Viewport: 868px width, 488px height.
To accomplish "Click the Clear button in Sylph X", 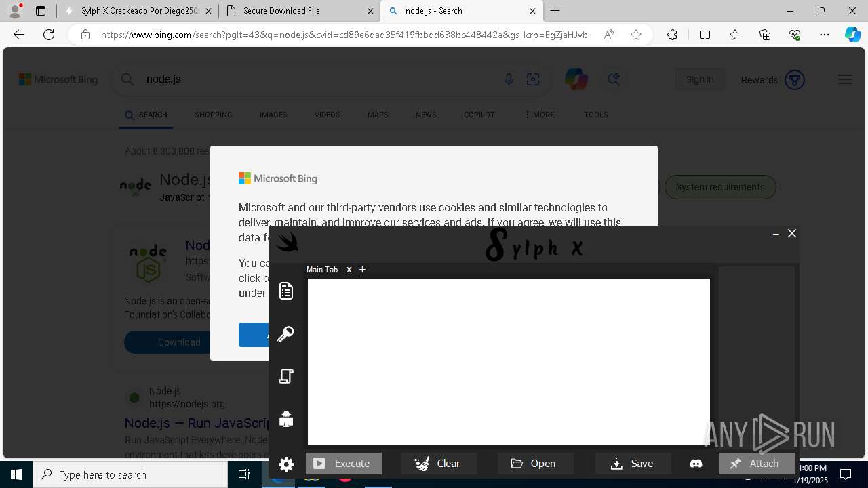I will [439, 464].
